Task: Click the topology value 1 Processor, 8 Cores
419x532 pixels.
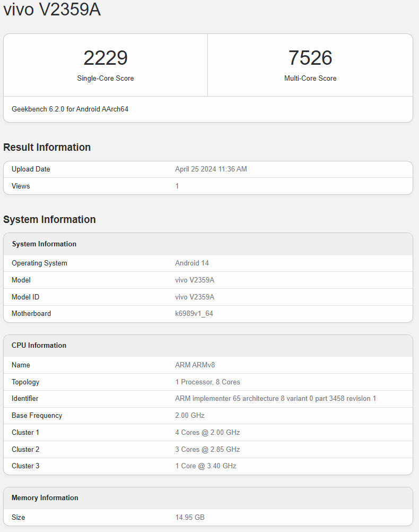Action: click(207, 382)
